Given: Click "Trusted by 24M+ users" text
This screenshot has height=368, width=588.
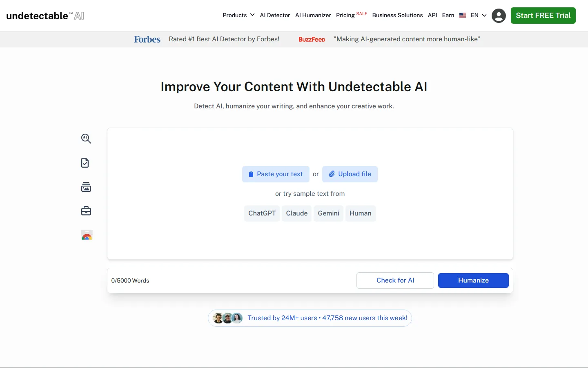Looking at the screenshot, I should click(x=282, y=318).
